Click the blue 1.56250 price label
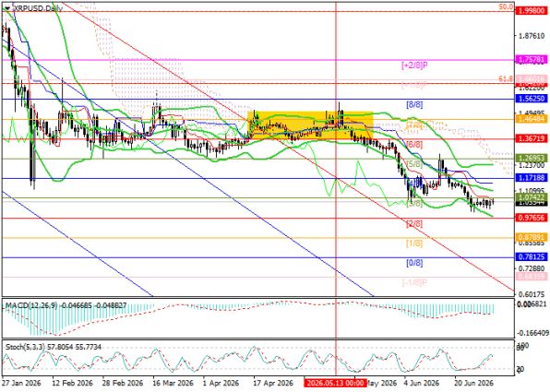The image size is (550, 392). tap(532, 100)
